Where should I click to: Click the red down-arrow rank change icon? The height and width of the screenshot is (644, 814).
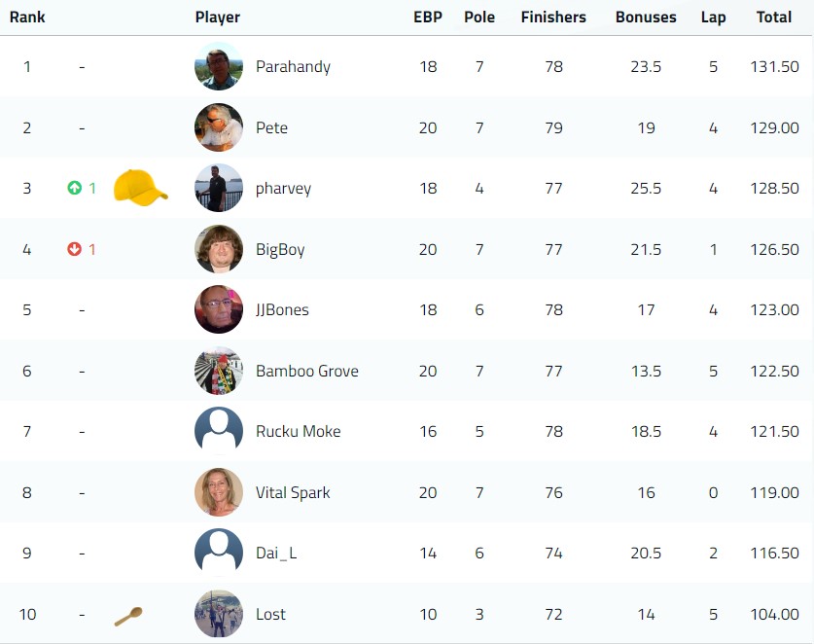click(x=75, y=249)
